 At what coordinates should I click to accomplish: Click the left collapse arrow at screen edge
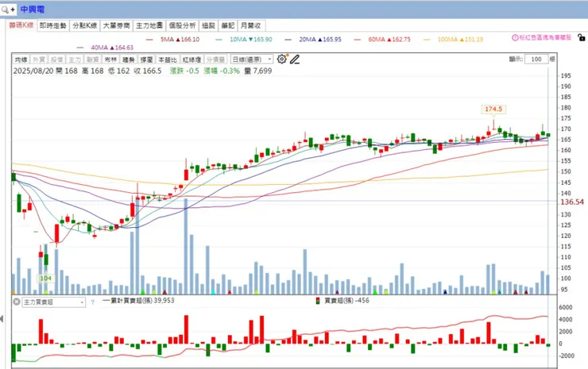coord(2,318)
